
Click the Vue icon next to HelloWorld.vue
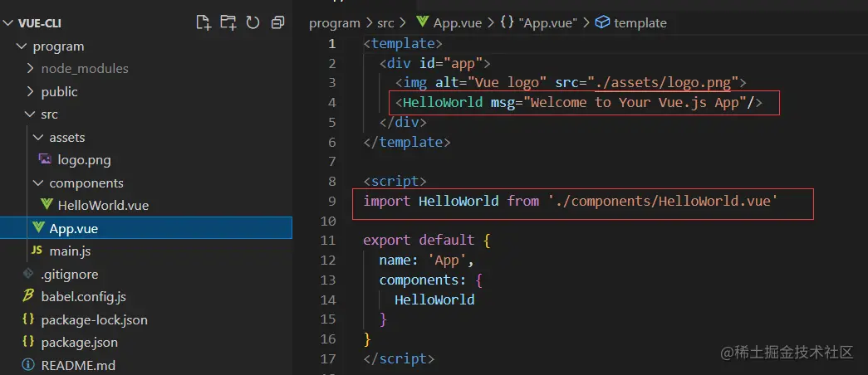coord(47,205)
